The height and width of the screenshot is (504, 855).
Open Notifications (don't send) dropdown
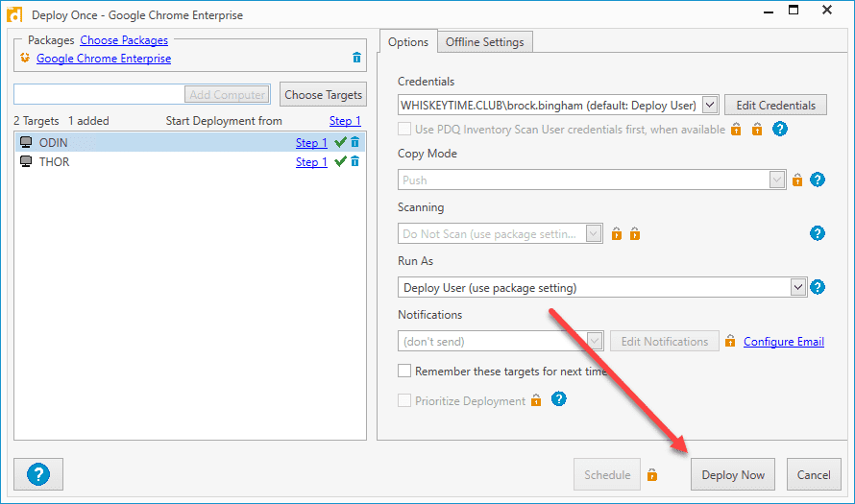(x=595, y=342)
